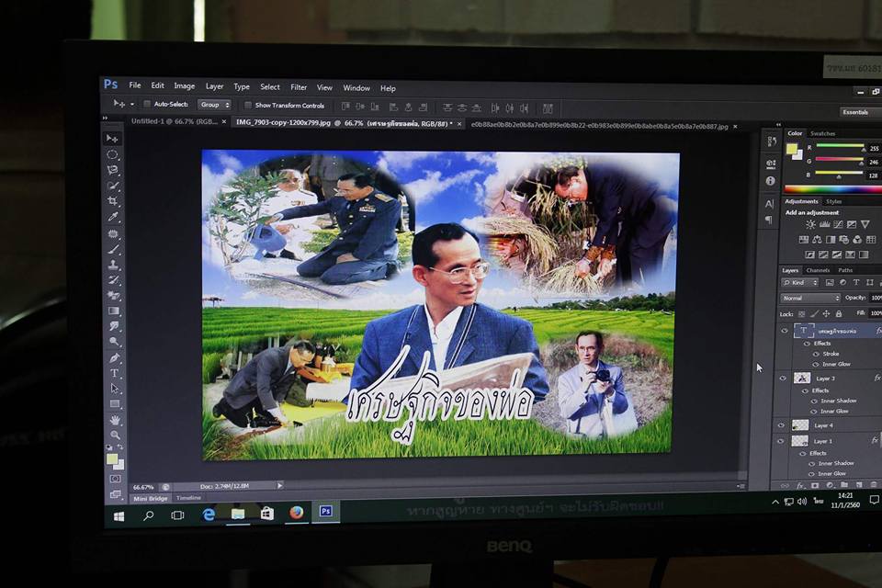
Task: Hide Layer 3 using its eye icon
Action: point(784,378)
